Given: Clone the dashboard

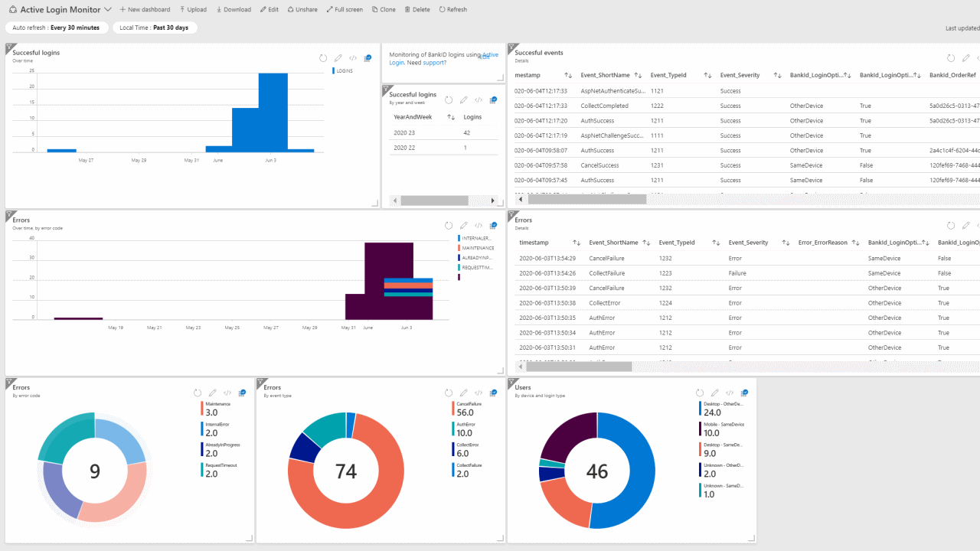Looking at the screenshot, I should 384,9.
